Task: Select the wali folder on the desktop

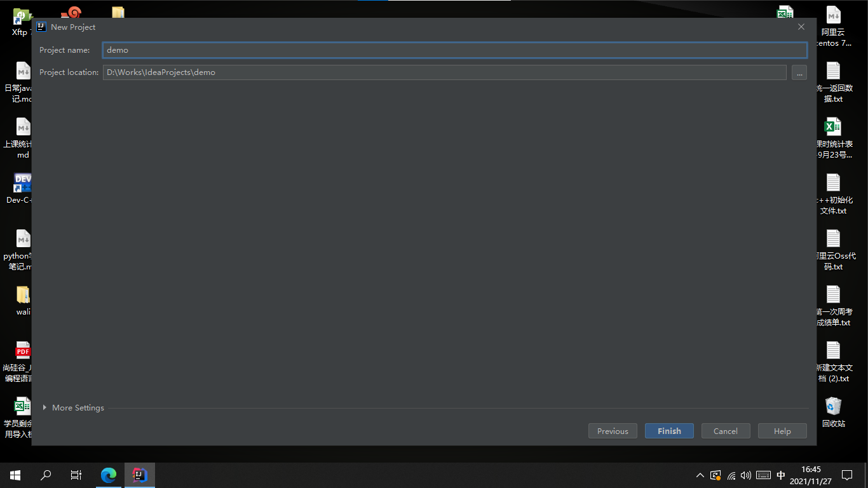Action: [x=23, y=300]
